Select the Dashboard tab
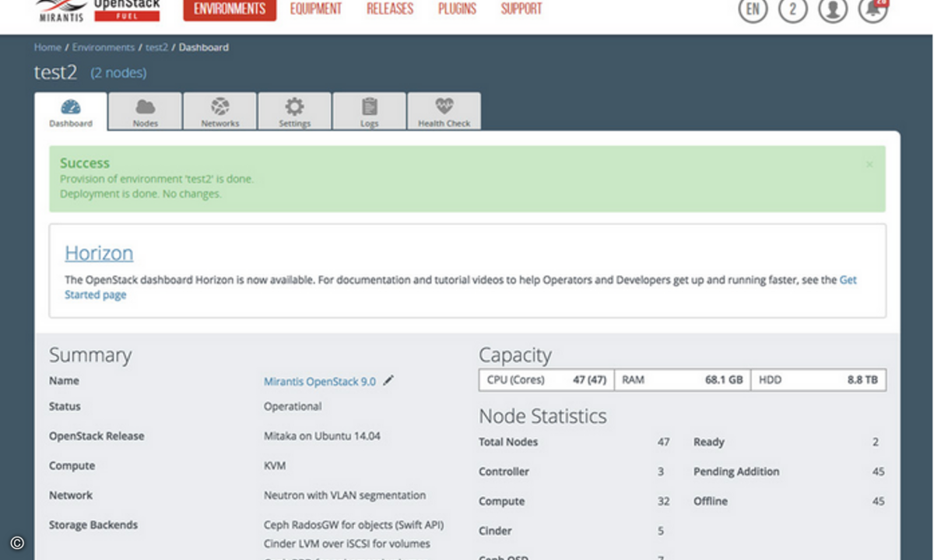This screenshot has height=560, width=934. [x=71, y=112]
